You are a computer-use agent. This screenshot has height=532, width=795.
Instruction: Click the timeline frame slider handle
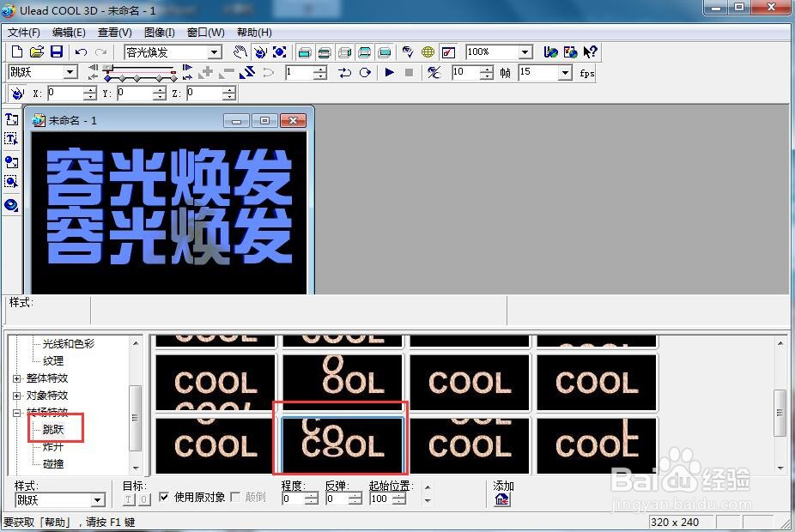pos(108,68)
